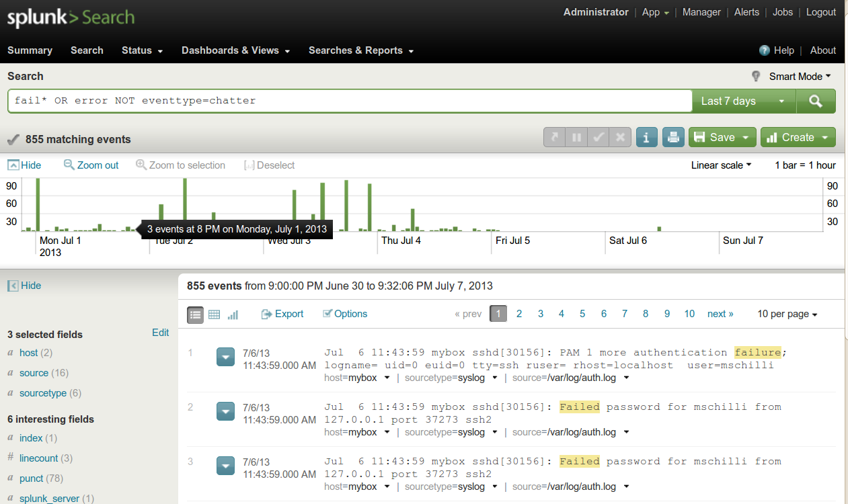Send the search job to background
The width and height of the screenshot is (848, 504).
555,137
